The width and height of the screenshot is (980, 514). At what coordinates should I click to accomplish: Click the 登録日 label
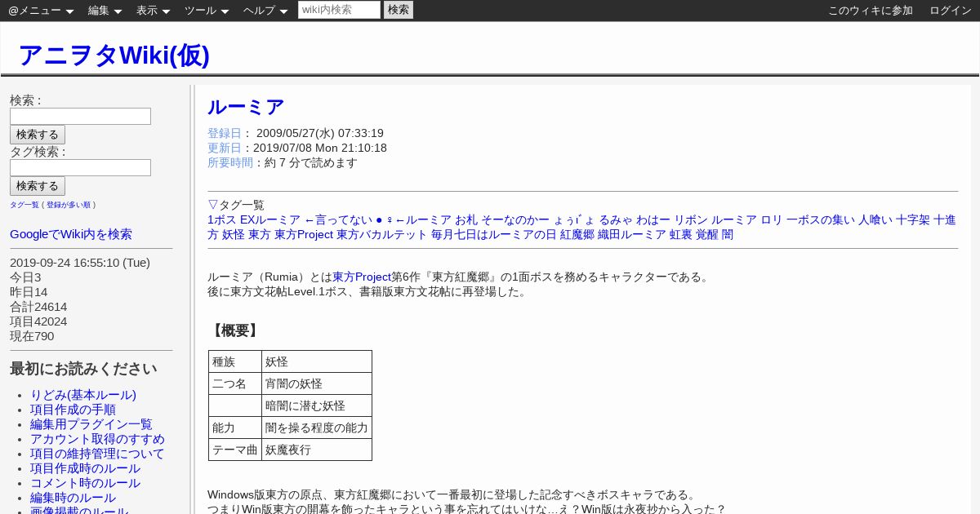pos(225,133)
